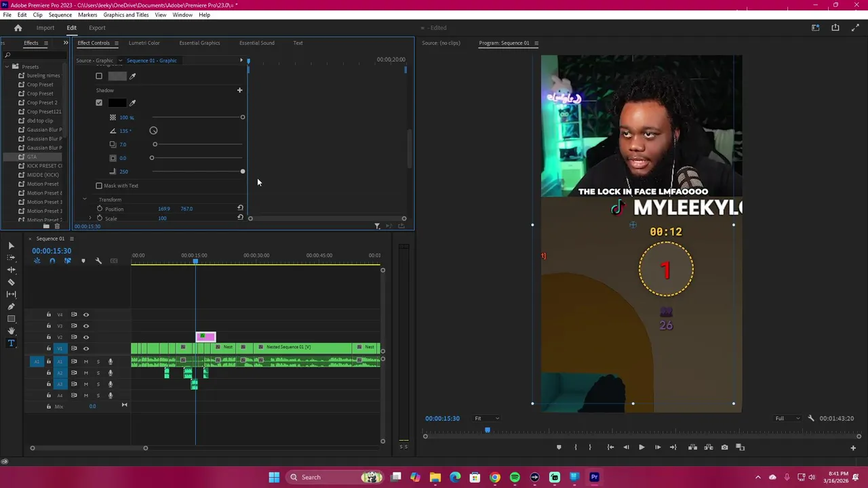
Task: Delete custom preset trash icon
Action: (x=57, y=226)
